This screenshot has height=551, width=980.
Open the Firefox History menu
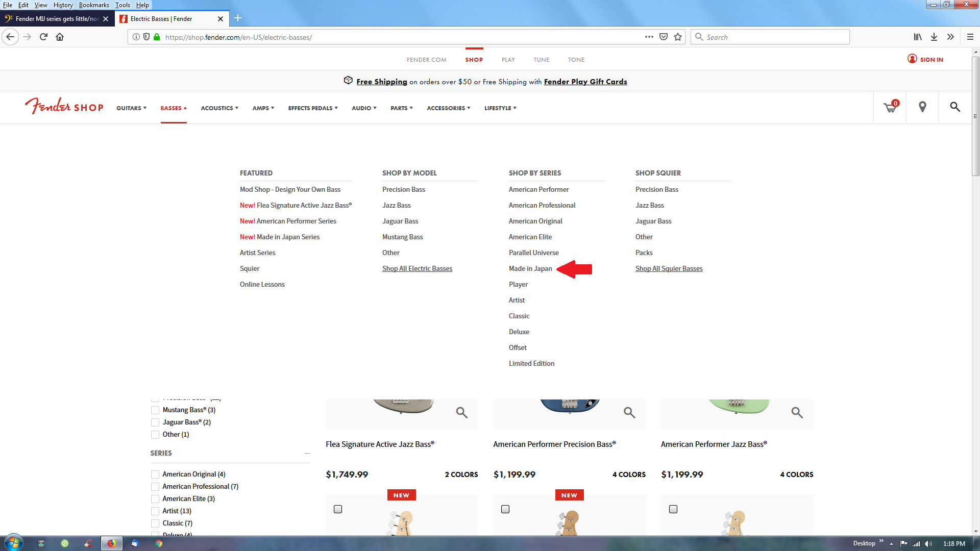(x=63, y=5)
